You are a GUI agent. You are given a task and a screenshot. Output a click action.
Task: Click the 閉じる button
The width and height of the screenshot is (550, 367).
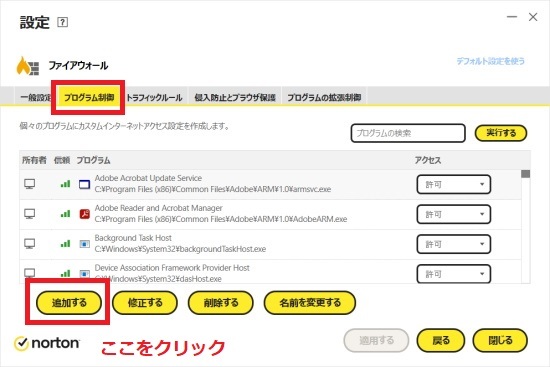500,340
